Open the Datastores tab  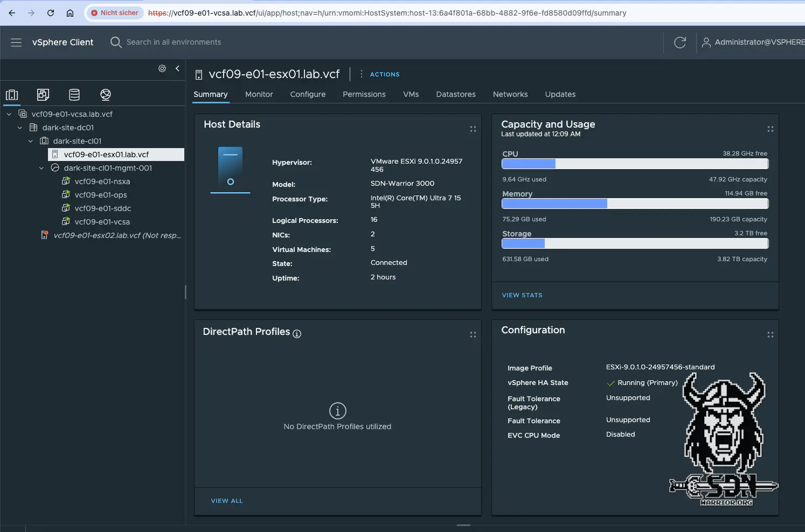pos(455,94)
